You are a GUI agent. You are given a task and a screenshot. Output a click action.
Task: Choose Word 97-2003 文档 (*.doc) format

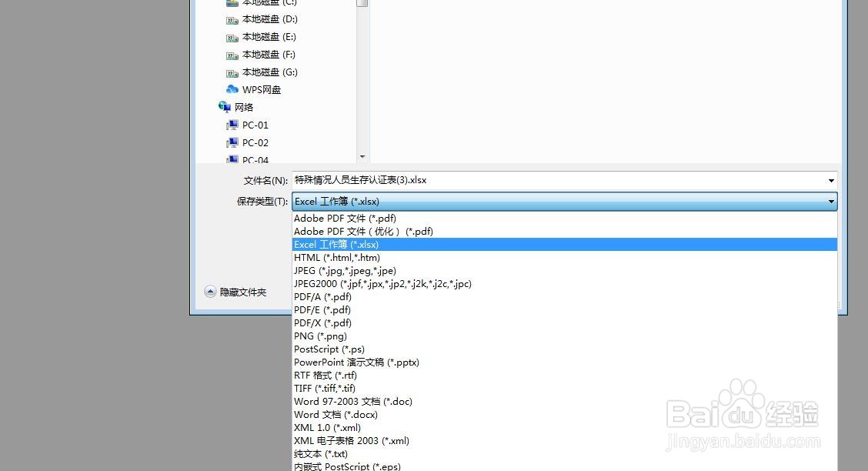(x=565, y=402)
